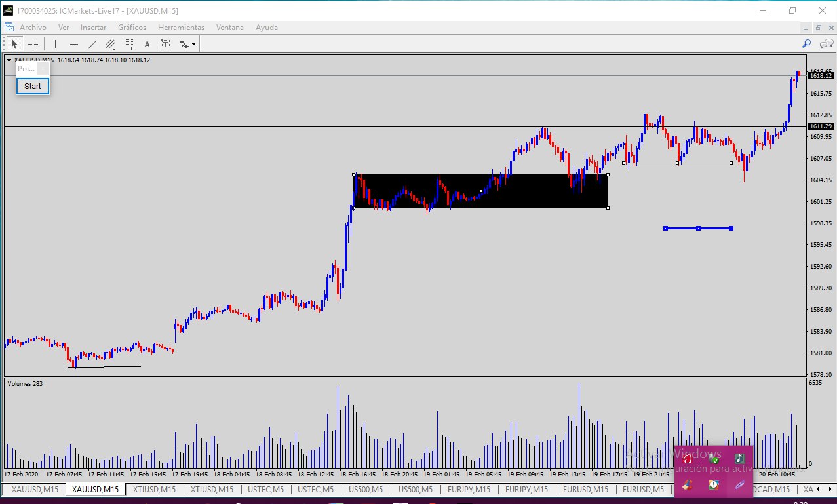Screen dimensions: 837x504
Task: Restore the inner chart window
Action: click(818, 28)
